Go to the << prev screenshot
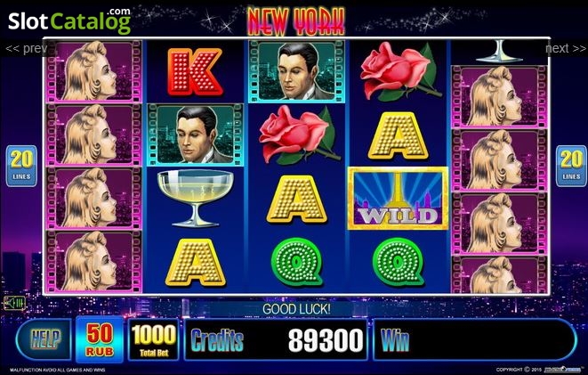 pyautogui.click(x=26, y=48)
